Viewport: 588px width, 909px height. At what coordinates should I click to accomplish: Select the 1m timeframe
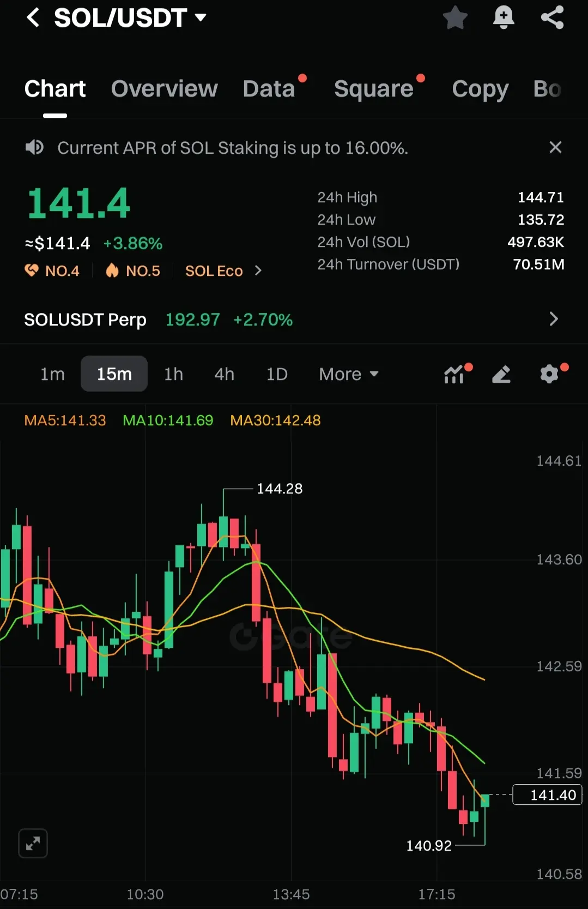52,374
